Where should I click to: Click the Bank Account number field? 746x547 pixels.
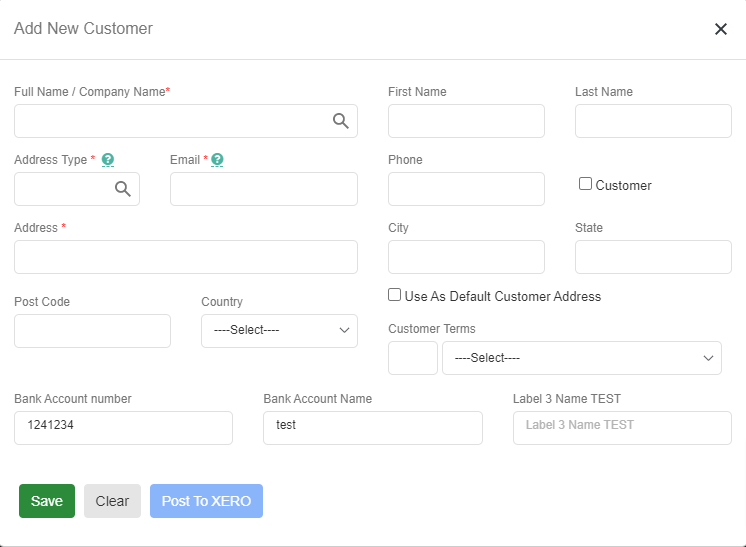(x=123, y=428)
